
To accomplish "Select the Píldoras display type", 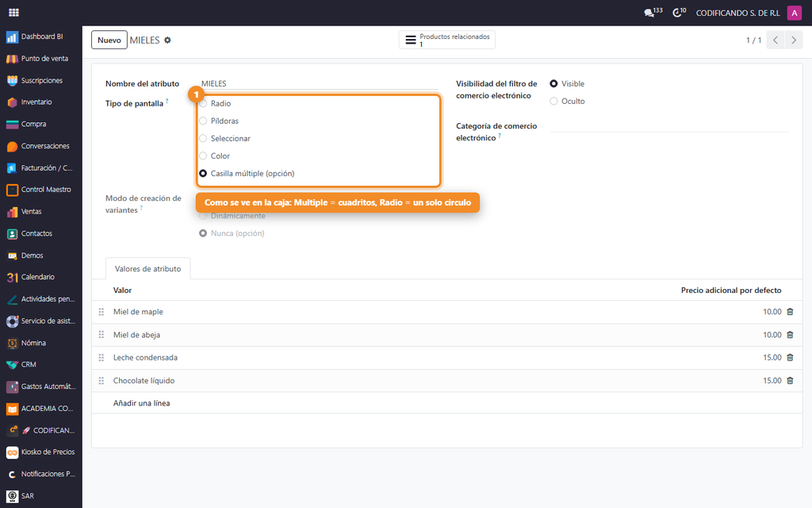I will [x=203, y=121].
